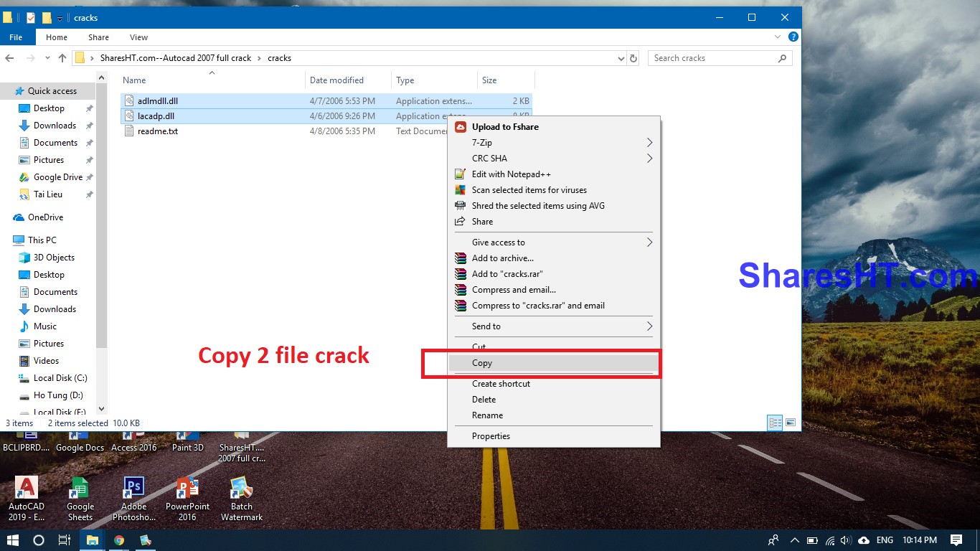Expand the CRC SHA submenu

(x=649, y=159)
